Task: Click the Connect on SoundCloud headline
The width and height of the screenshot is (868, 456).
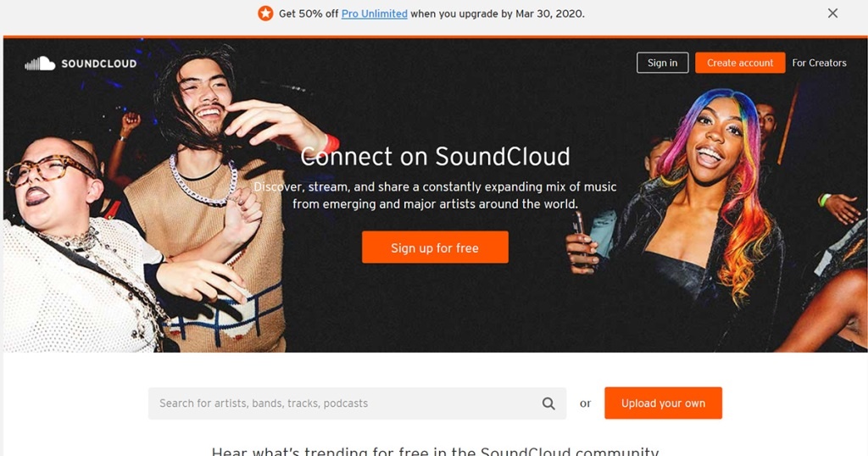Action: tap(435, 157)
